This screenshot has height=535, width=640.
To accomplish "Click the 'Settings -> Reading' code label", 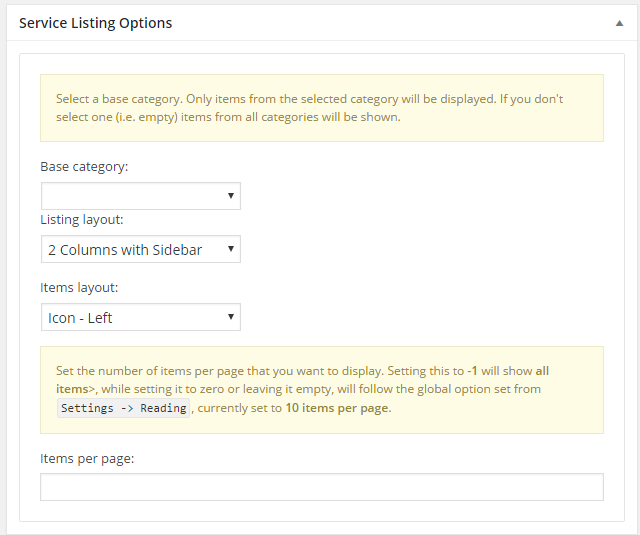I will pos(123,408).
